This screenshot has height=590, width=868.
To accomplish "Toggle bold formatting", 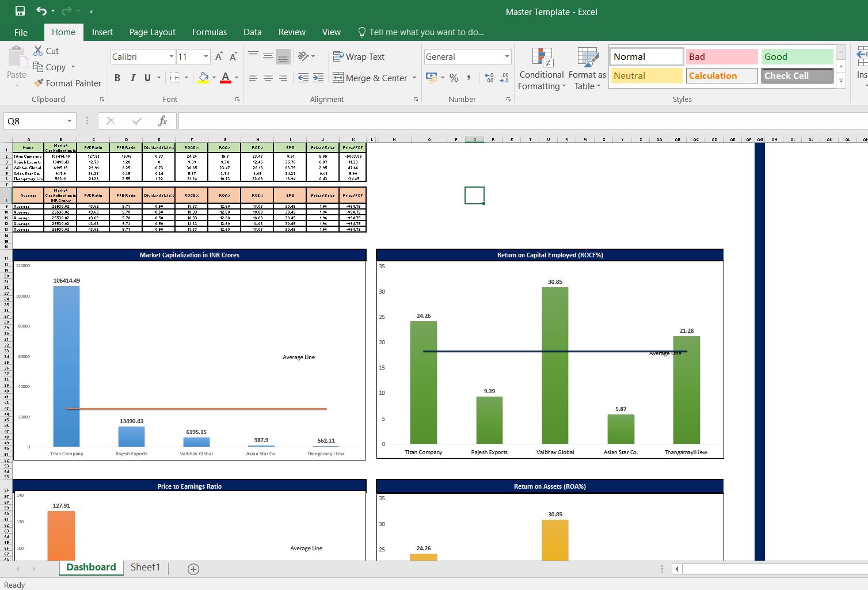I will 117,78.
